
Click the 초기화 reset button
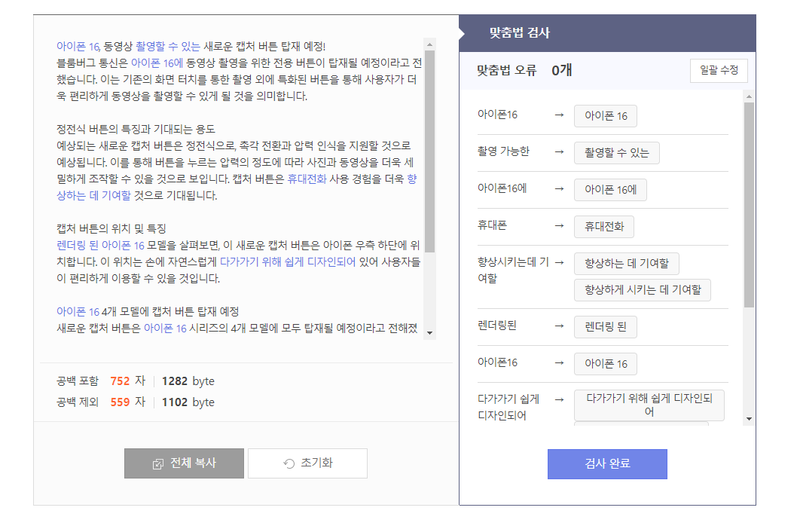pos(307,463)
